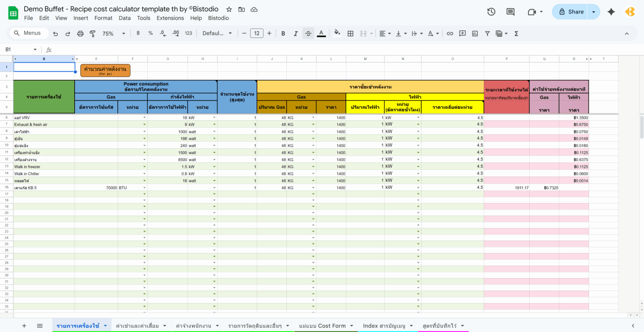Click the vertical scrollbar

tap(641, 126)
